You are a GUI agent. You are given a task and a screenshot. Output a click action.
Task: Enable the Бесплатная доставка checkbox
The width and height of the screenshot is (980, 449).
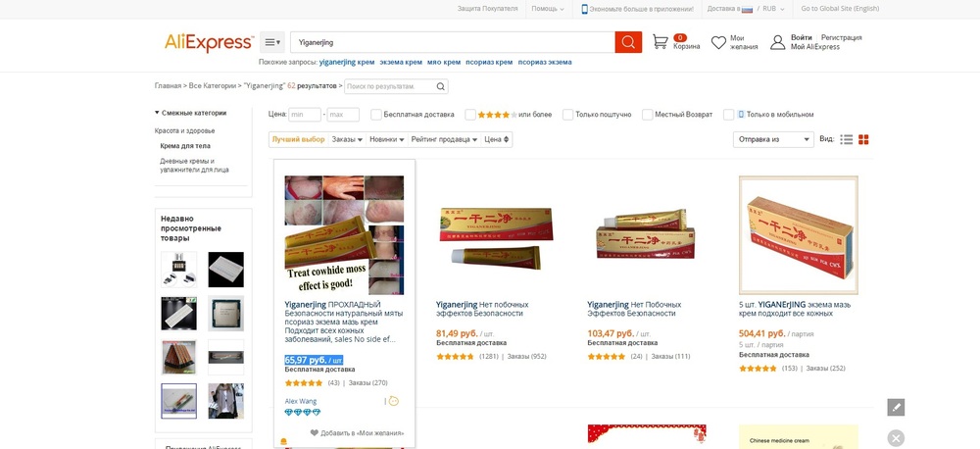(x=376, y=115)
